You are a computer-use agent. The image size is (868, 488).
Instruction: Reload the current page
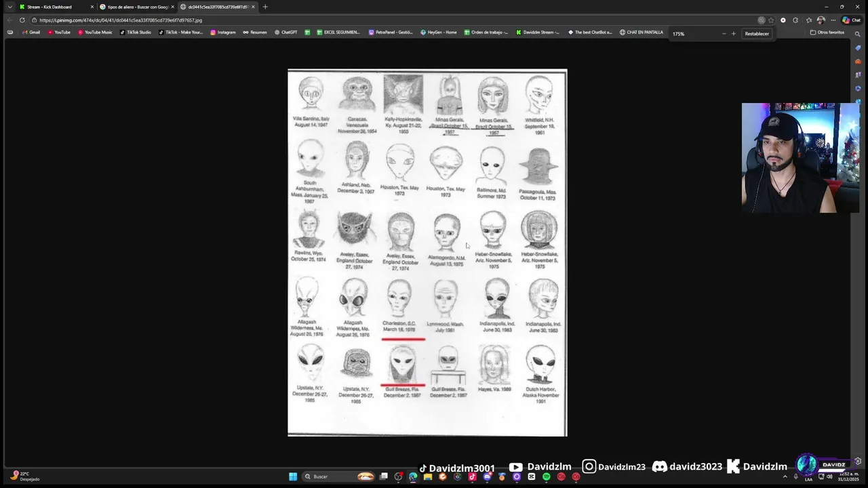(22, 20)
